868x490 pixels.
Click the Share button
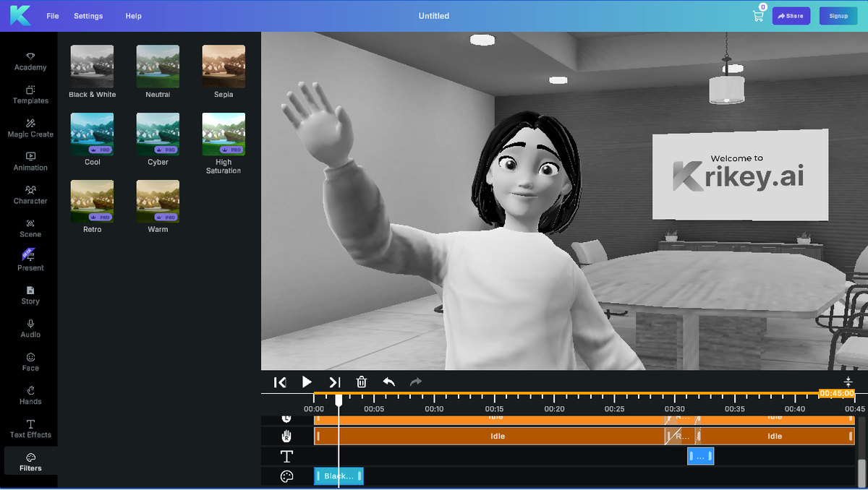pos(791,15)
